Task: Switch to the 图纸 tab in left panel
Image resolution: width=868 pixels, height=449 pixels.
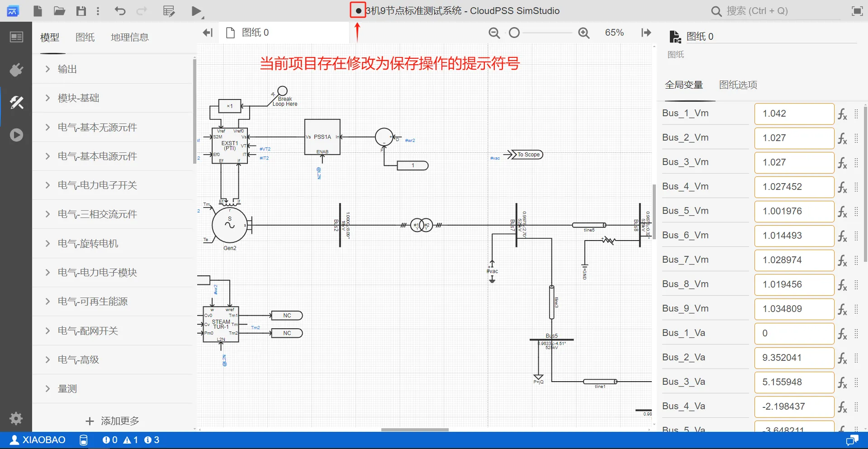Action: click(85, 38)
